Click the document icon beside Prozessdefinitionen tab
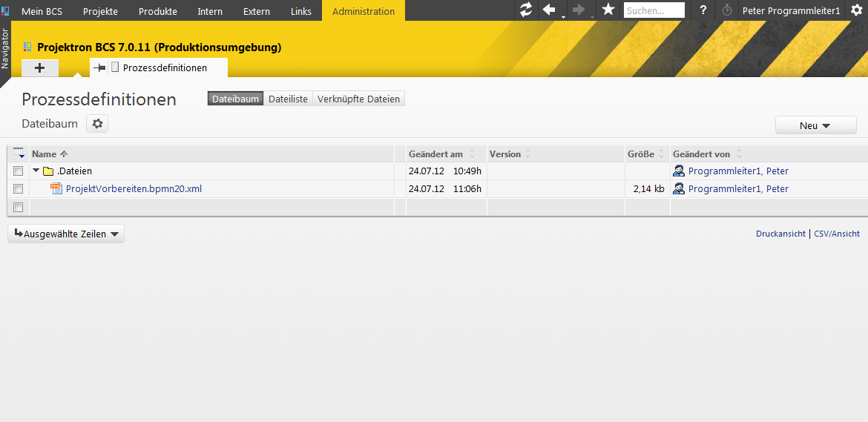This screenshot has width=868, height=422. (x=115, y=67)
